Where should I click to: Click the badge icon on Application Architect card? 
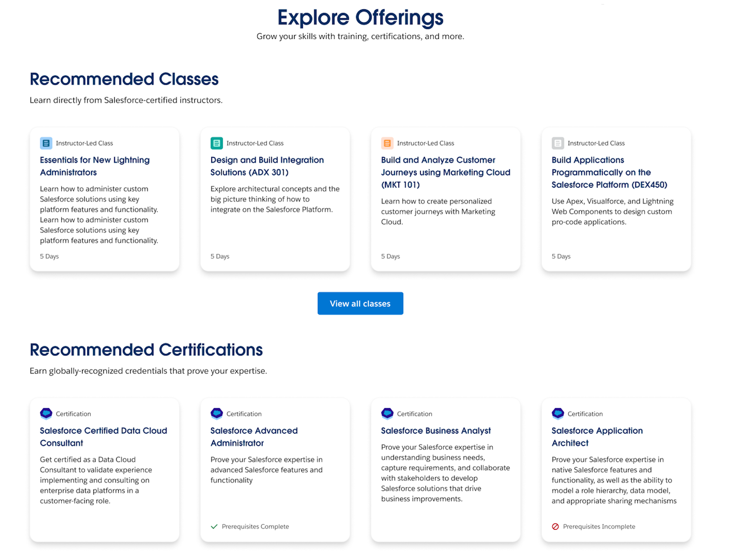[x=558, y=413]
